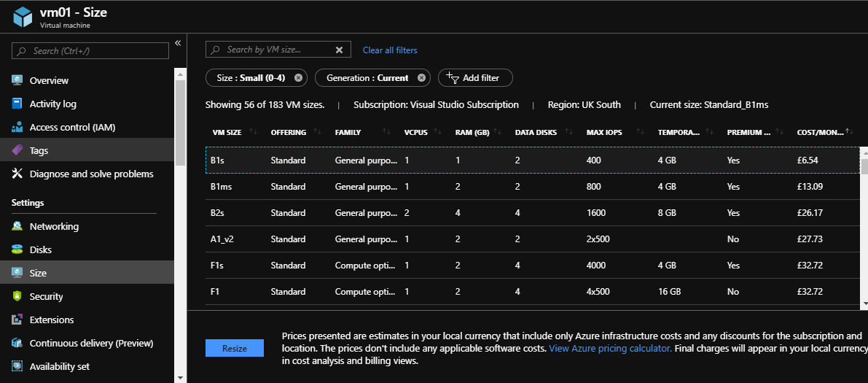The width and height of the screenshot is (868, 383).
Task: Click the Activity log icon
Action: coord(17,104)
